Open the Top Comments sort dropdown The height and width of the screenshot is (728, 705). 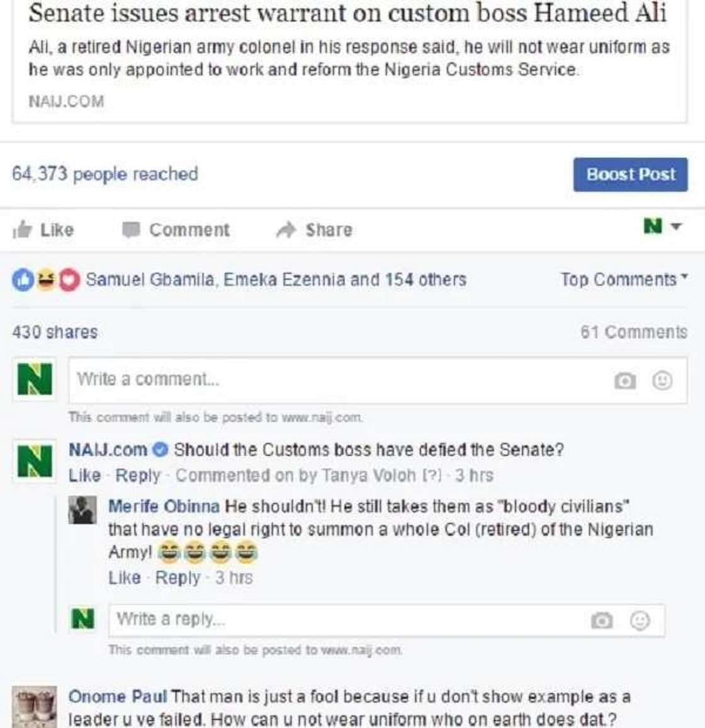[x=624, y=279]
